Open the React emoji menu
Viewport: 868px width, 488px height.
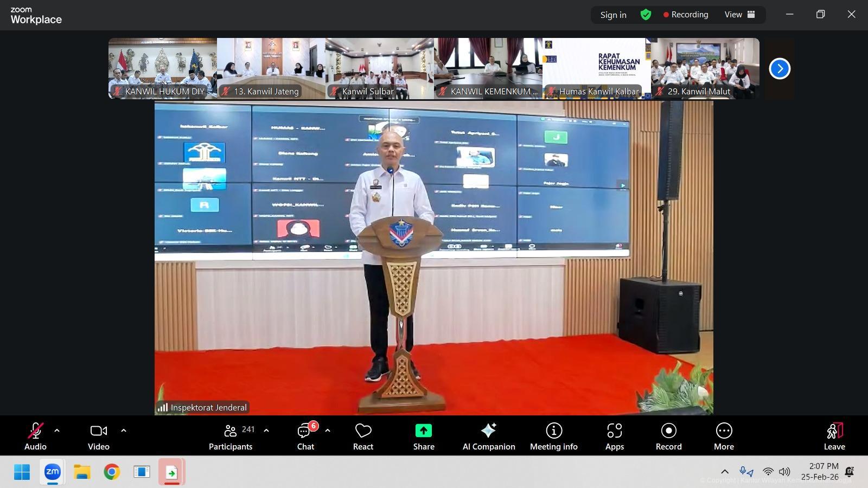click(x=363, y=436)
